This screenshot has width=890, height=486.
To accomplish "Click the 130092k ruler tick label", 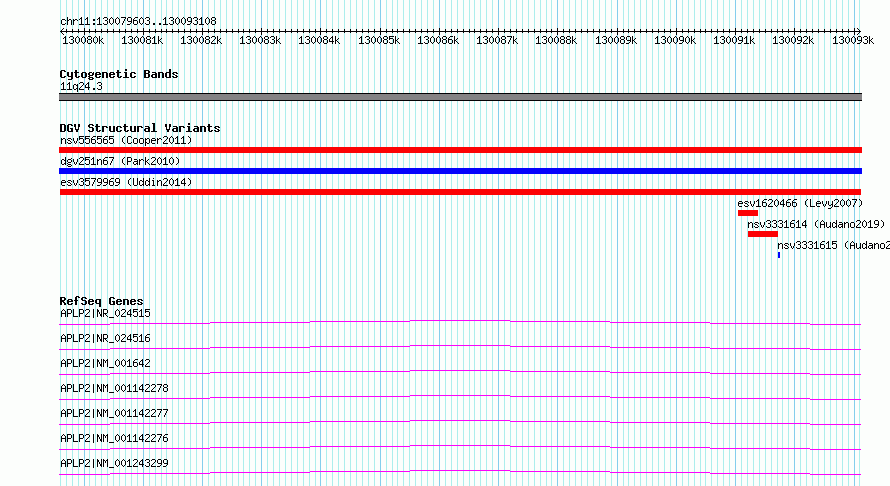I will pyautogui.click(x=793, y=40).
